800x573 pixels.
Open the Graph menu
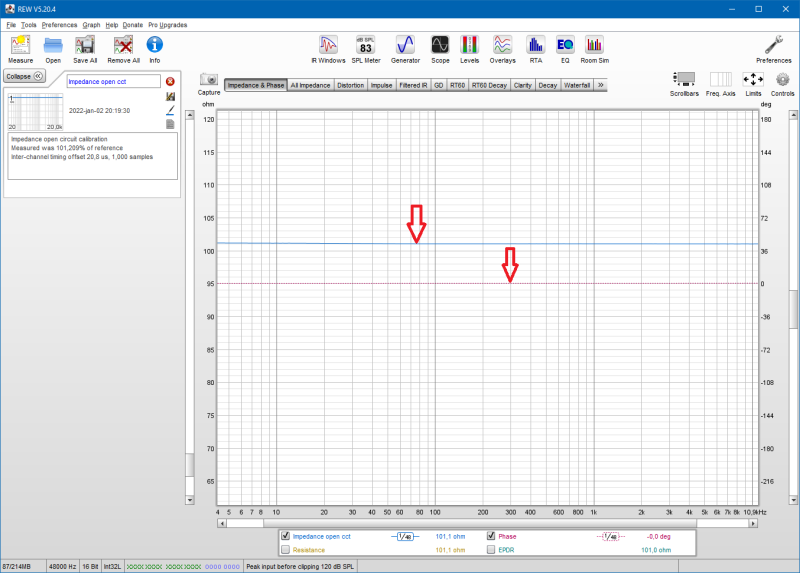pyautogui.click(x=91, y=25)
